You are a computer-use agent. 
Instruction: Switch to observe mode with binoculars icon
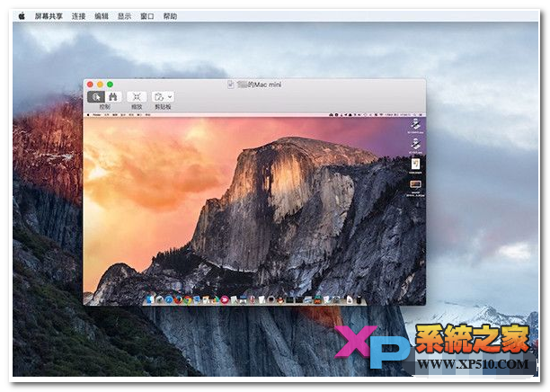pos(113,96)
